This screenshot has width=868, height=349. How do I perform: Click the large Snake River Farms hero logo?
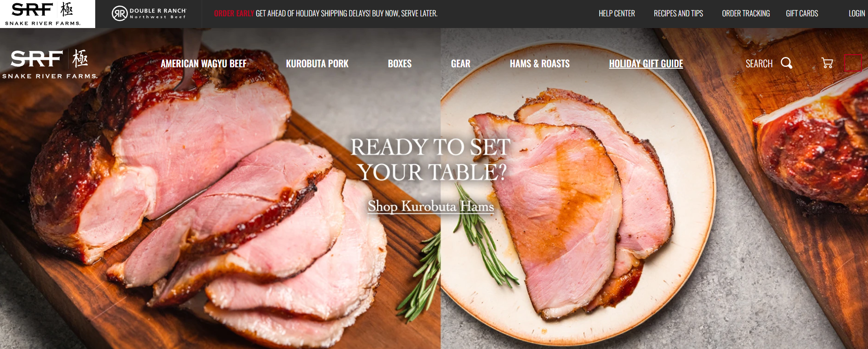tap(49, 64)
